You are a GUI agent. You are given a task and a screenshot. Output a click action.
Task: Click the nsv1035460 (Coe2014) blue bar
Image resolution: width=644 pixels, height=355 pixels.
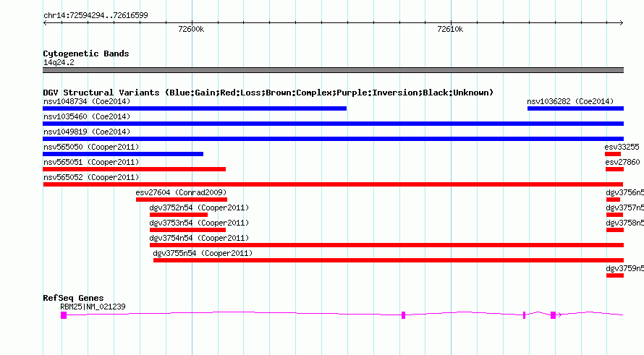click(333, 124)
